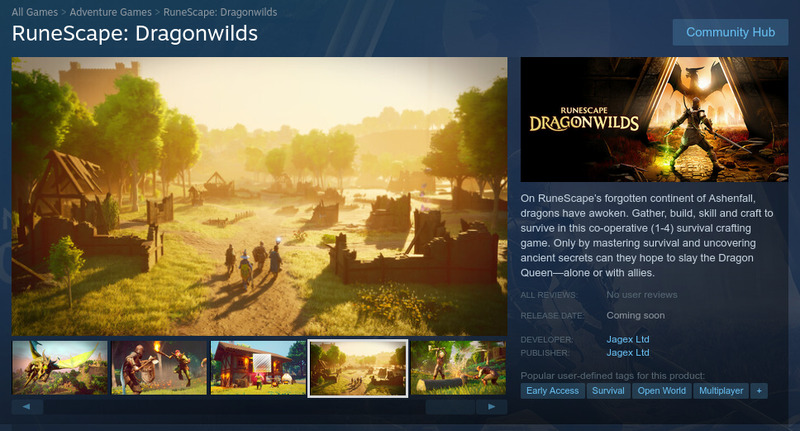Open the Open World tag
800x431 pixels.
coord(662,391)
